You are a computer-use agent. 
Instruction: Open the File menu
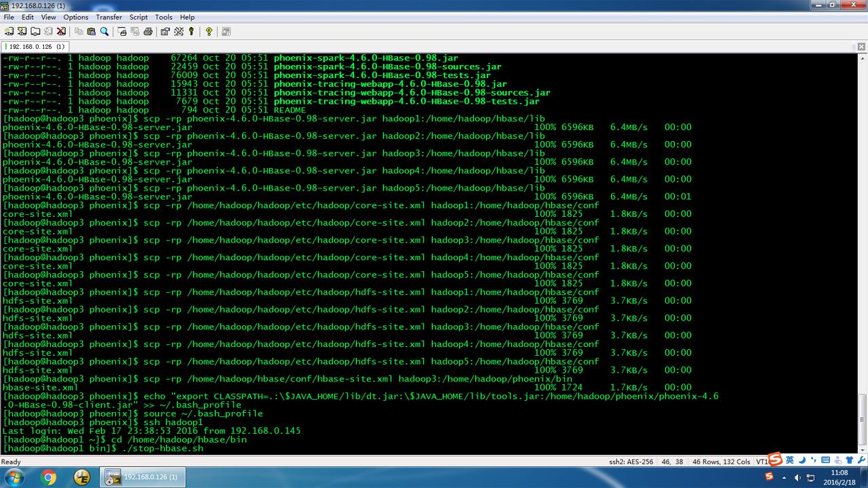point(9,17)
